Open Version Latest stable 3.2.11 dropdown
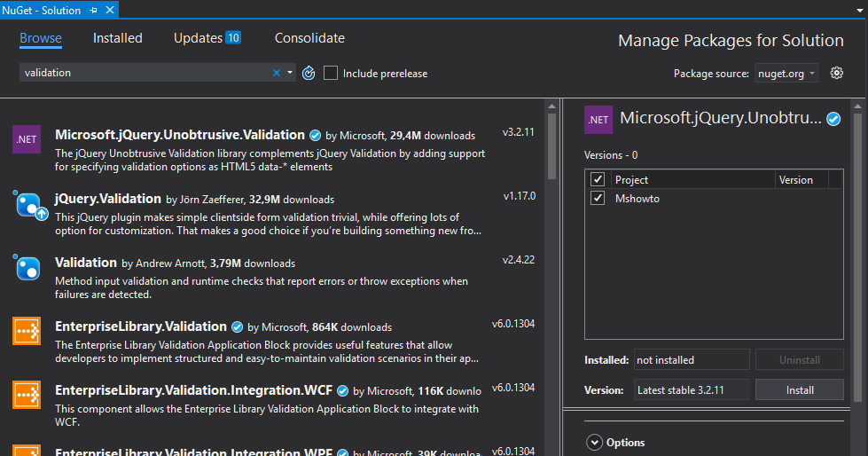 click(692, 390)
